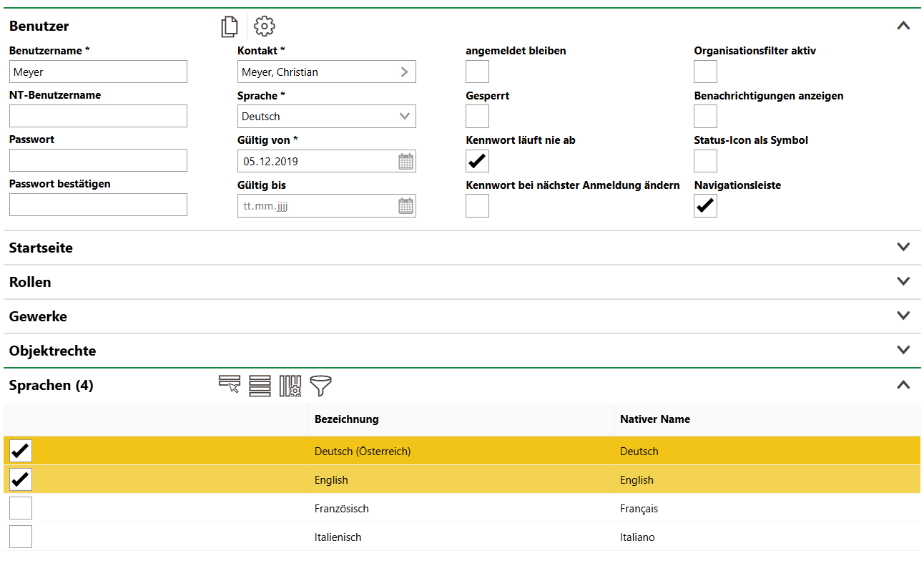924x566 pixels.
Task: Click the select-rows icon in Sprachen toolbar
Action: pyautogui.click(x=229, y=386)
